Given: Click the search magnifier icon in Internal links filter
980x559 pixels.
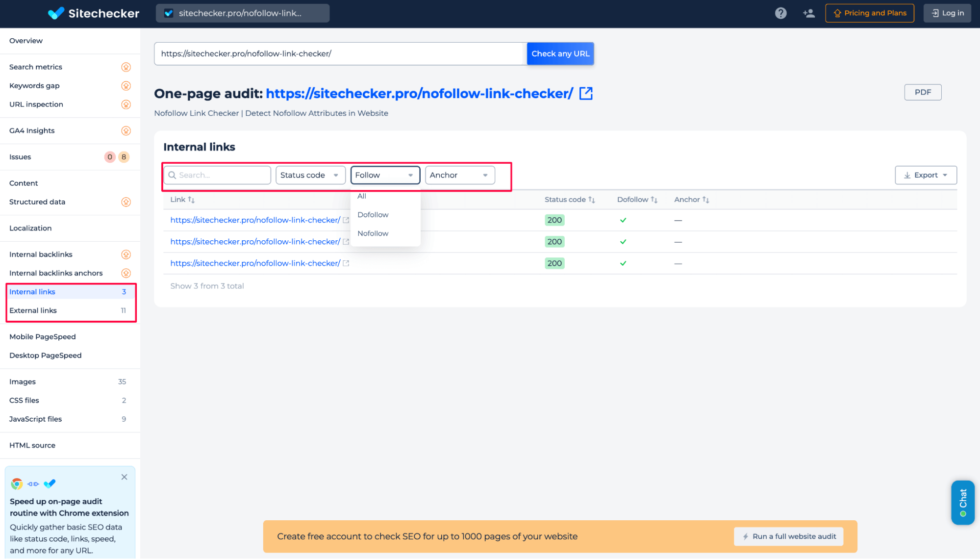Looking at the screenshot, I should point(172,175).
